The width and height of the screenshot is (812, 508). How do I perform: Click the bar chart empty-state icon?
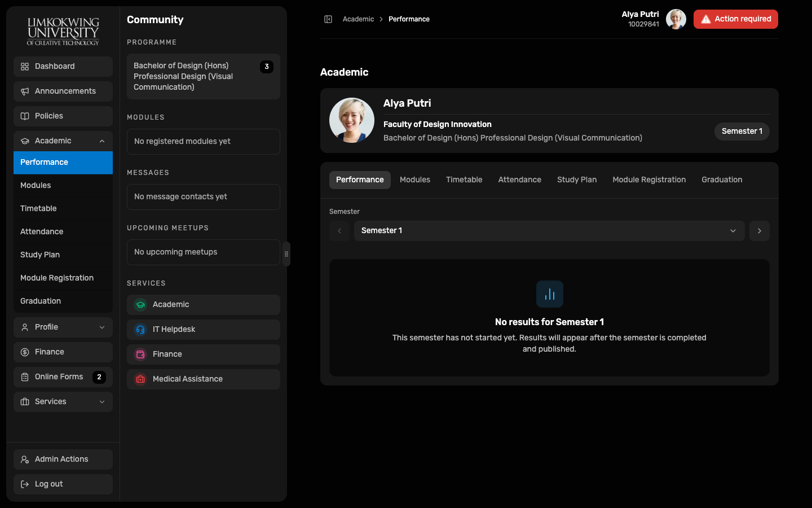pyautogui.click(x=550, y=294)
